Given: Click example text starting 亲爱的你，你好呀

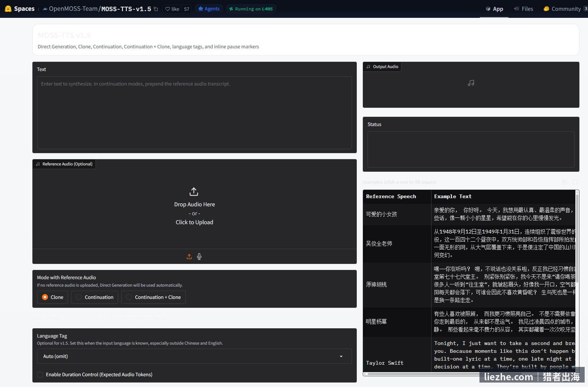Looking at the screenshot, I should click(x=504, y=214).
